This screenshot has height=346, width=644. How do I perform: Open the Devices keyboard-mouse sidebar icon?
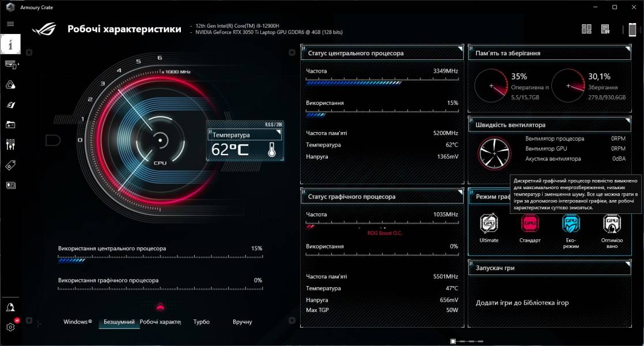coord(10,65)
